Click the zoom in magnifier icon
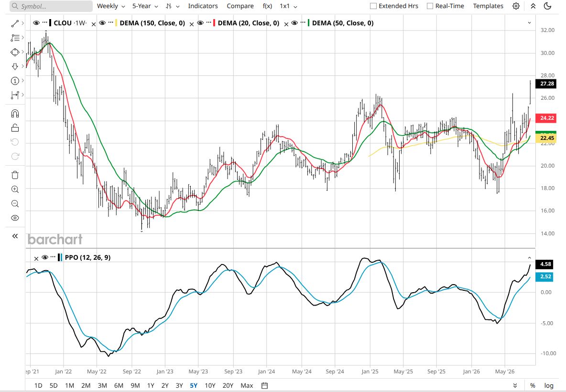566x392 pixels. coord(15,190)
